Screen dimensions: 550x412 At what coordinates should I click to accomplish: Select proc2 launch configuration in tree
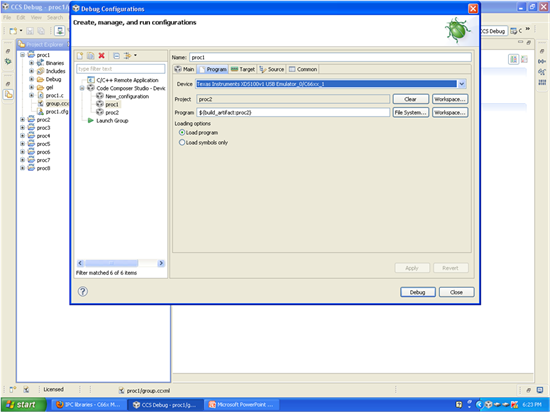[112, 113]
